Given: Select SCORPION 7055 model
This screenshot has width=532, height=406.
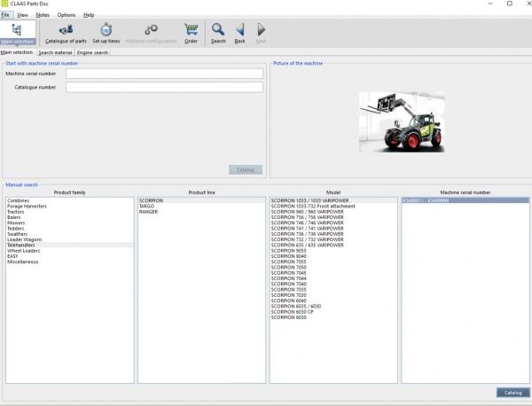Looking at the screenshot, I should point(333,262).
